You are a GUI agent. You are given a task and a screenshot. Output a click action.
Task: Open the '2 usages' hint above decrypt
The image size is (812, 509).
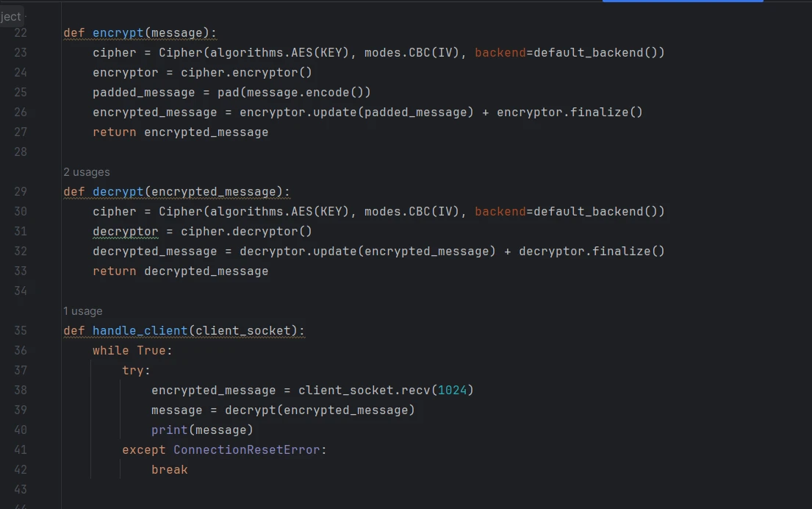click(87, 172)
